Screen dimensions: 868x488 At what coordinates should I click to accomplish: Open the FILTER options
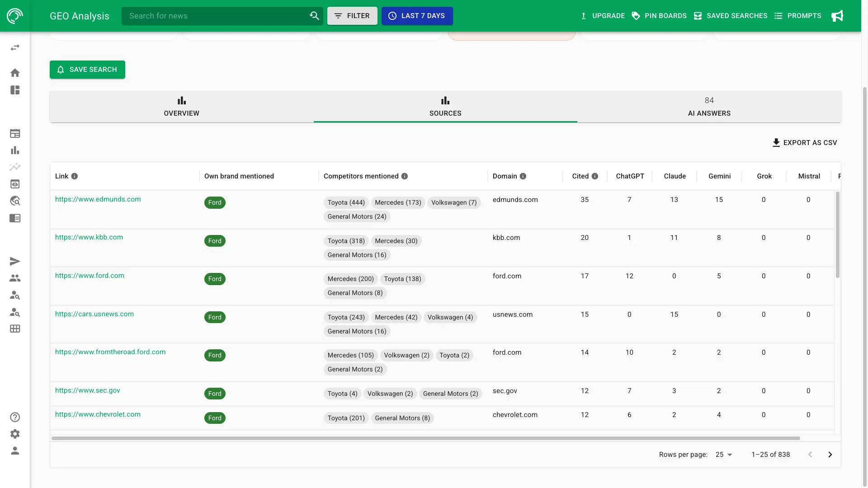(x=352, y=16)
